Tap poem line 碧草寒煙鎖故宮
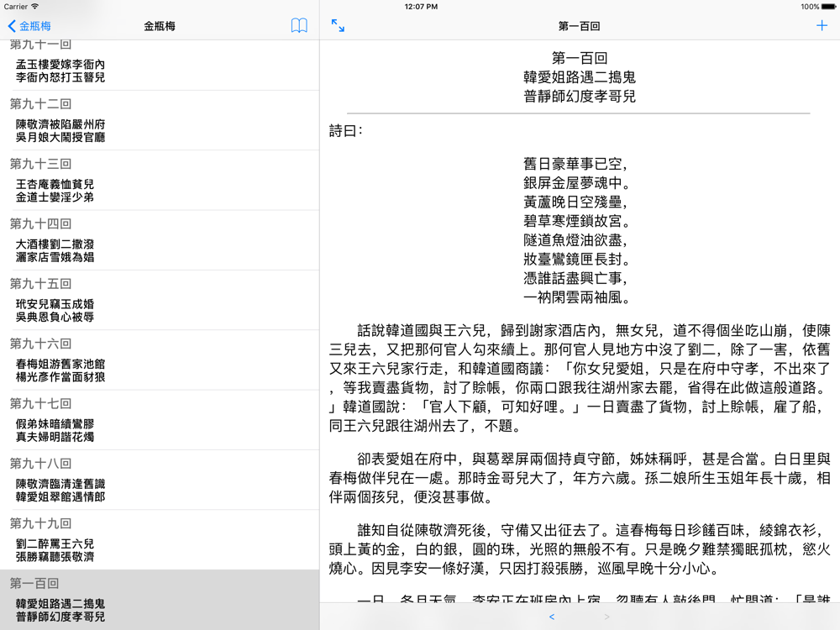Image resolution: width=840 pixels, height=630 pixels. (576, 221)
